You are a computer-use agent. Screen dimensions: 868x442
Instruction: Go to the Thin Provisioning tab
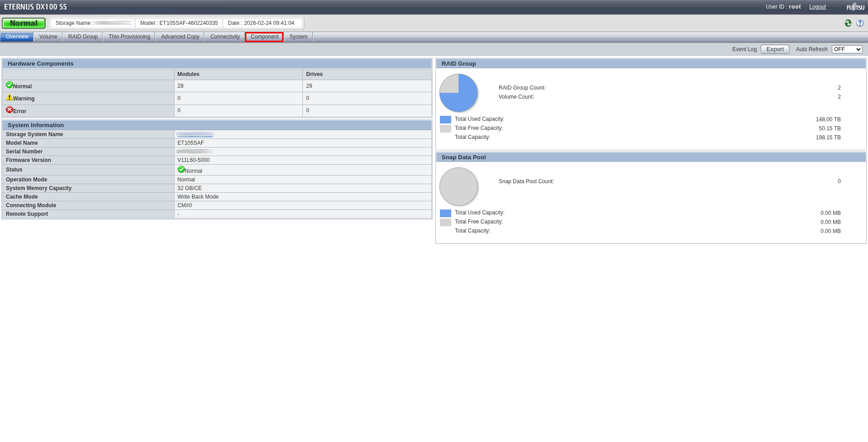129,37
